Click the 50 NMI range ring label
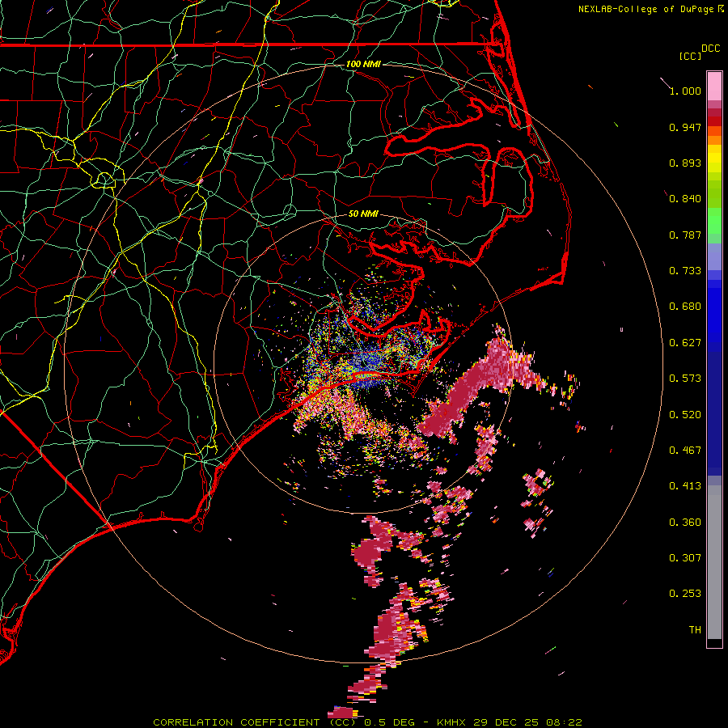This screenshot has width=728, height=728. [363, 214]
